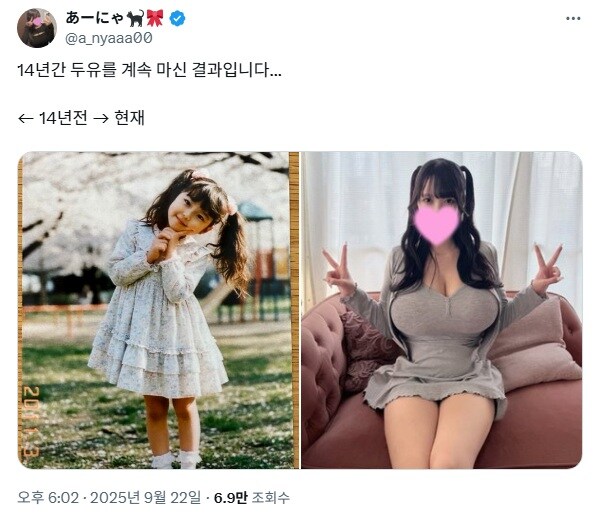Viewport: 595px width, 522px height.
Task: Open the left park photo thumbnail
Action: click(x=158, y=310)
